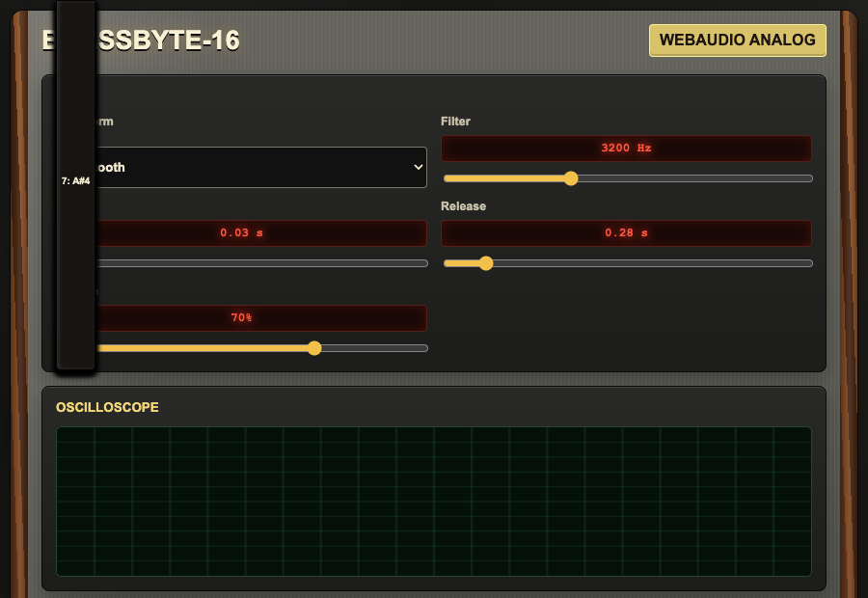
Task: Click the dropdown chevron arrow in the waveform selector
Action: pyautogui.click(x=418, y=167)
